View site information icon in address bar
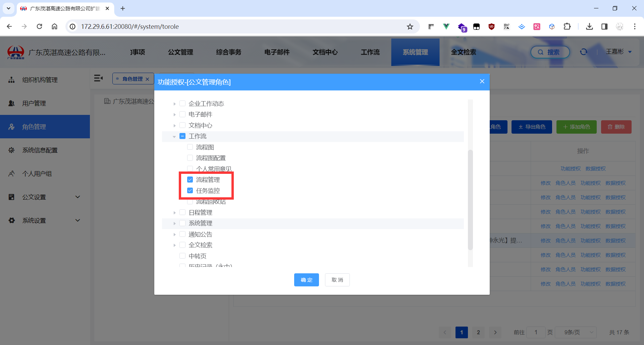644x345 pixels. click(72, 26)
